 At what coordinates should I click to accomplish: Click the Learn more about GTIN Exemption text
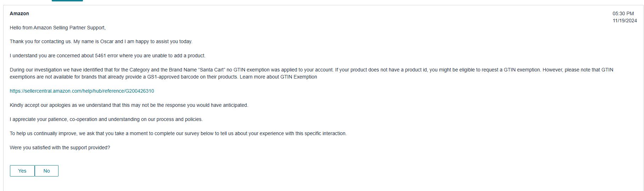278,77
